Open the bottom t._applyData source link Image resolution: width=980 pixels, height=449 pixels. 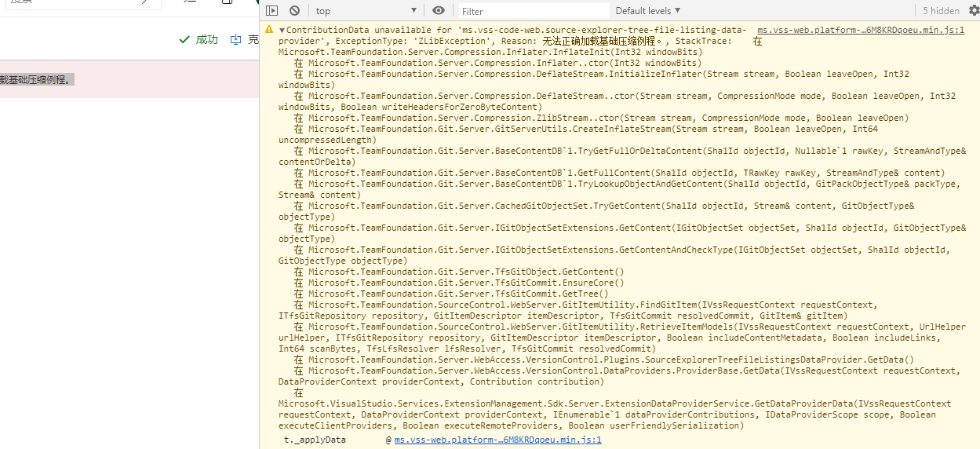(497, 440)
